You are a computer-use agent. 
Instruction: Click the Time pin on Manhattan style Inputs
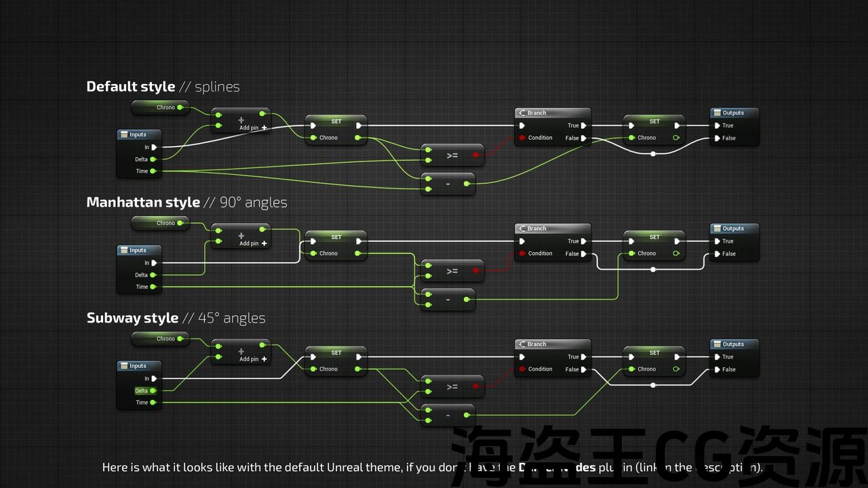tap(153, 287)
